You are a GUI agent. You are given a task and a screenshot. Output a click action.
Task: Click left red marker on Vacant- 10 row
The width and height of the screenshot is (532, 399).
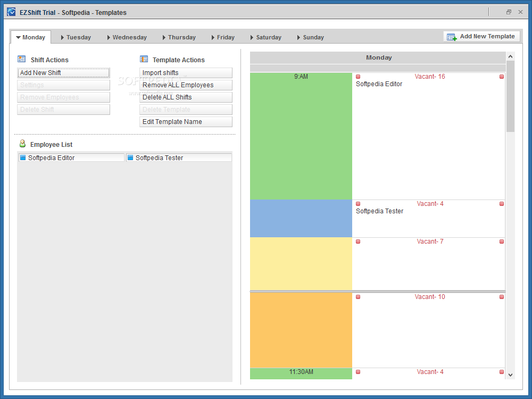(358, 297)
